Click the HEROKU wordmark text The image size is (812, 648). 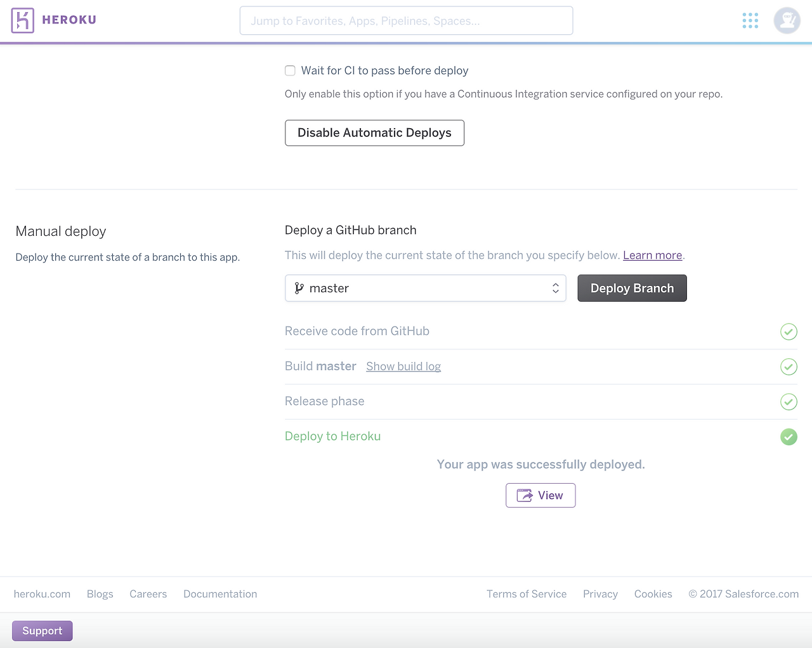(69, 20)
